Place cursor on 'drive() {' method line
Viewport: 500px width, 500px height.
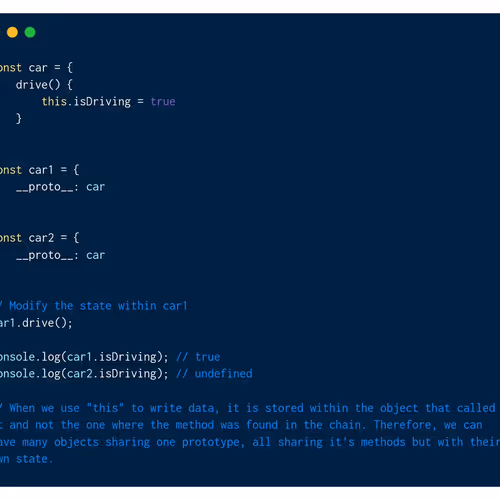[x=44, y=85]
